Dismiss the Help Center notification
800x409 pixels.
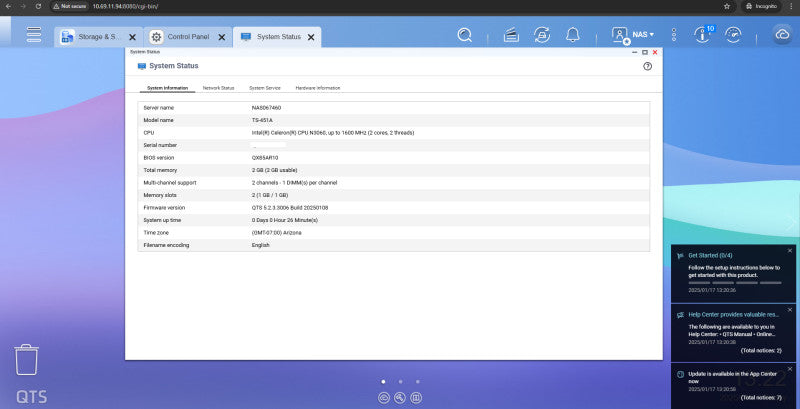coord(790,310)
